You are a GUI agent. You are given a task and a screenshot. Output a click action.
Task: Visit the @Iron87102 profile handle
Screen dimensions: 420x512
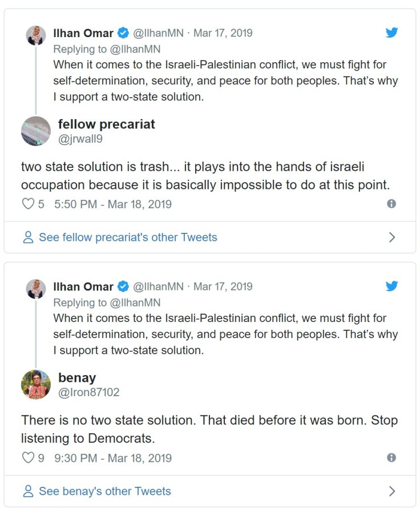[x=88, y=392]
